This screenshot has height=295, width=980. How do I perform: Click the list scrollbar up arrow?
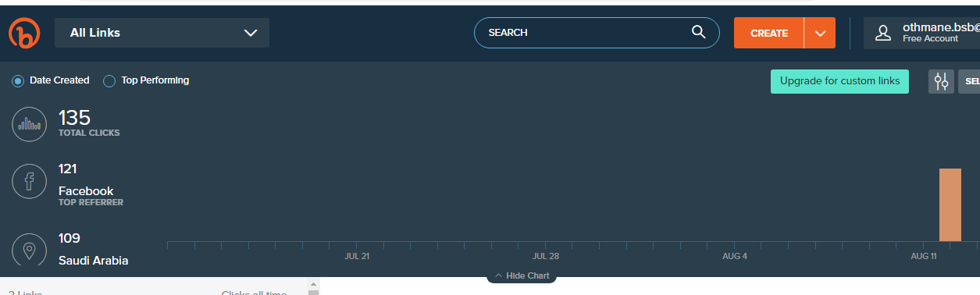[x=314, y=284]
